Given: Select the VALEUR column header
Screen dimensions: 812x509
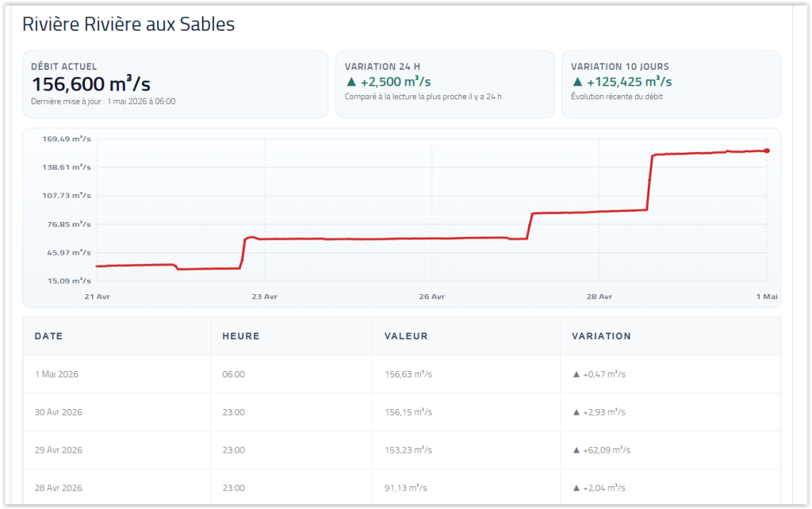Looking at the screenshot, I should pos(406,336).
